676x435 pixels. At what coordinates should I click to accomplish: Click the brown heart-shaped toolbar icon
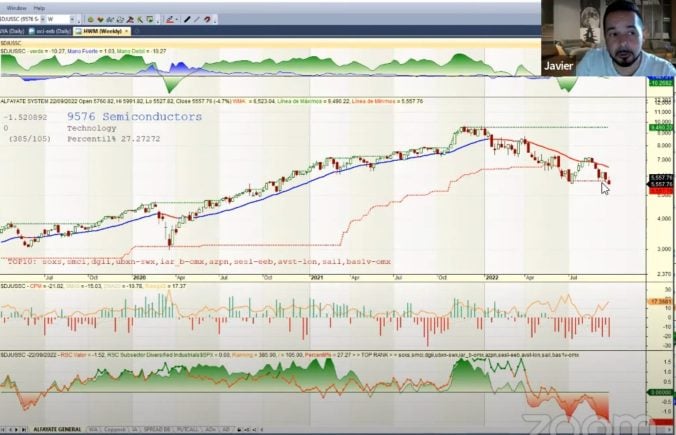point(100,19)
